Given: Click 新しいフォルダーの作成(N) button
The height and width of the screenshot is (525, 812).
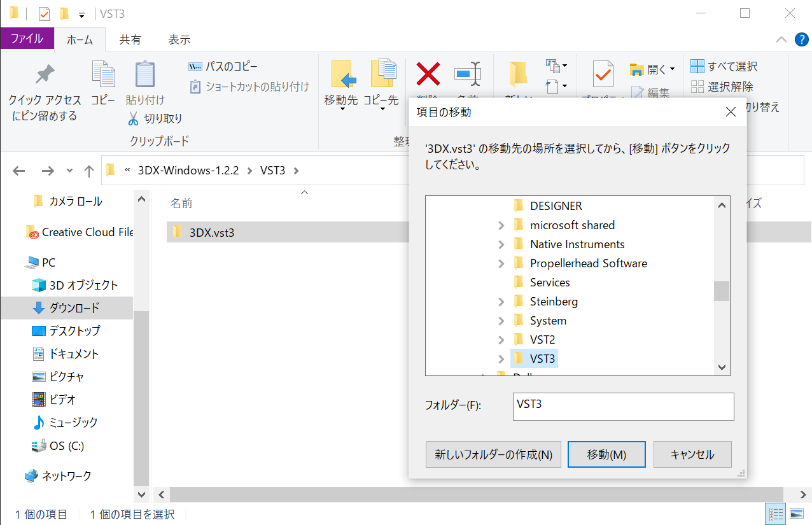Looking at the screenshot, I should pos(493,454).
